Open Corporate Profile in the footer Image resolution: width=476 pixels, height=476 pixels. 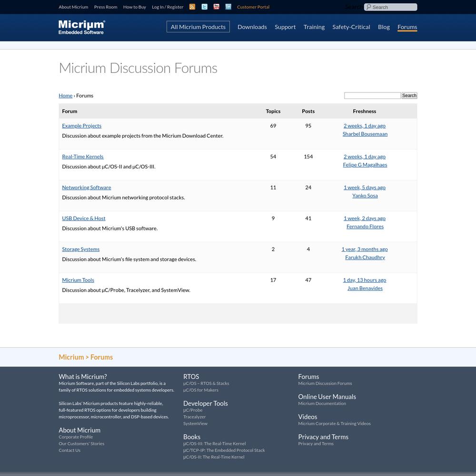[x=76, y=437]
